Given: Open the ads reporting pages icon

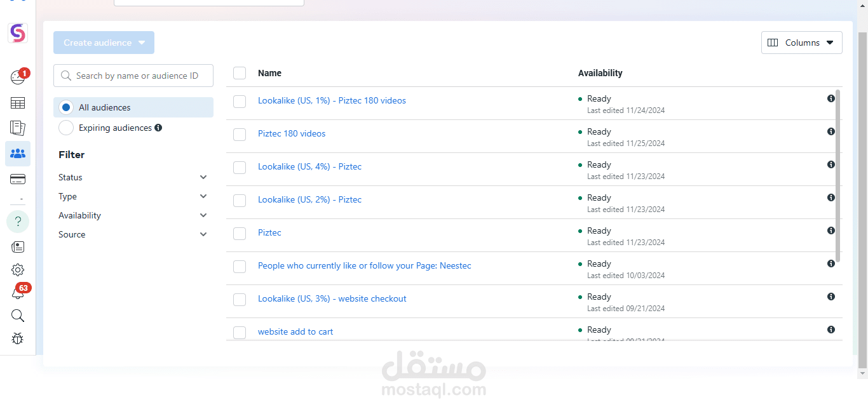Looking at the screenshot, I should tap(18, 128).
